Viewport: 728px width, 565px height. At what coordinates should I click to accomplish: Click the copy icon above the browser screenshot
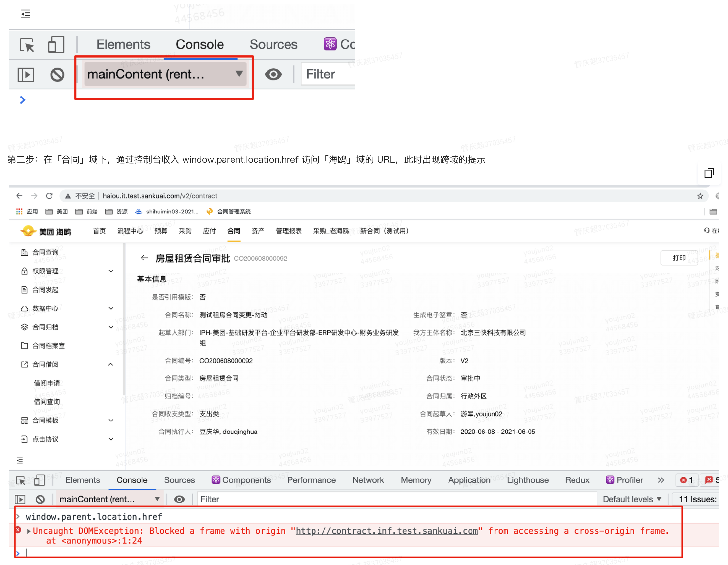click(x=709, y=173)
